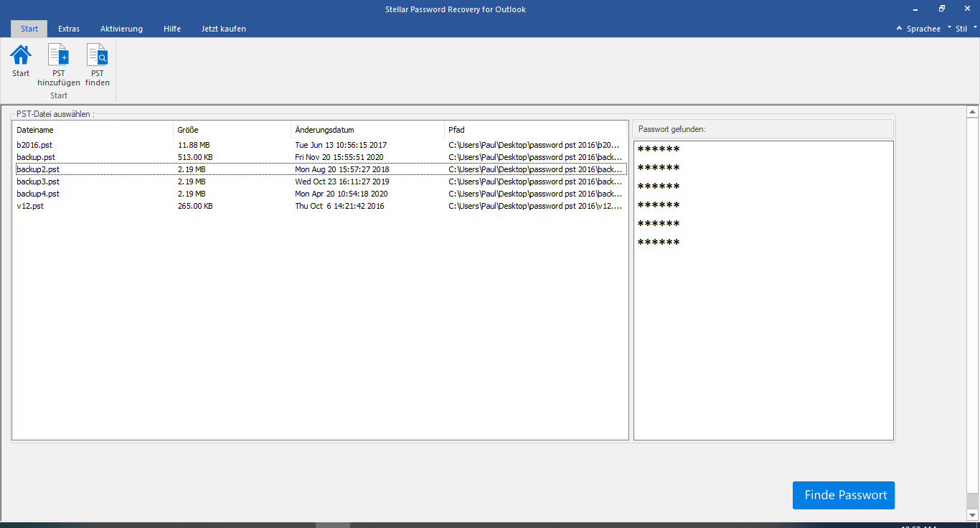Open the Aktivierung ribbon tab

[121, 29]
